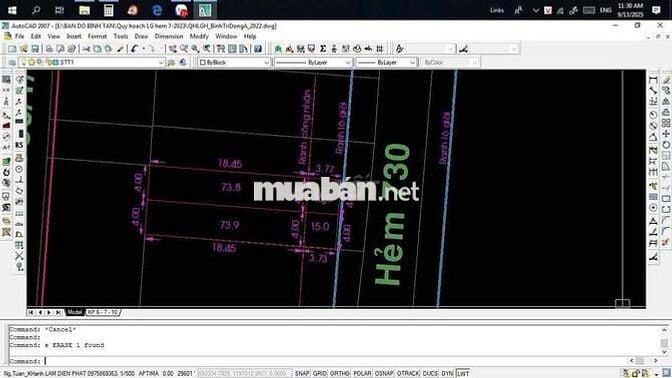The height and width of the screenshot is (378, 672).
Task: Click the Dimension Style icon
Action: tap(463, 49)
